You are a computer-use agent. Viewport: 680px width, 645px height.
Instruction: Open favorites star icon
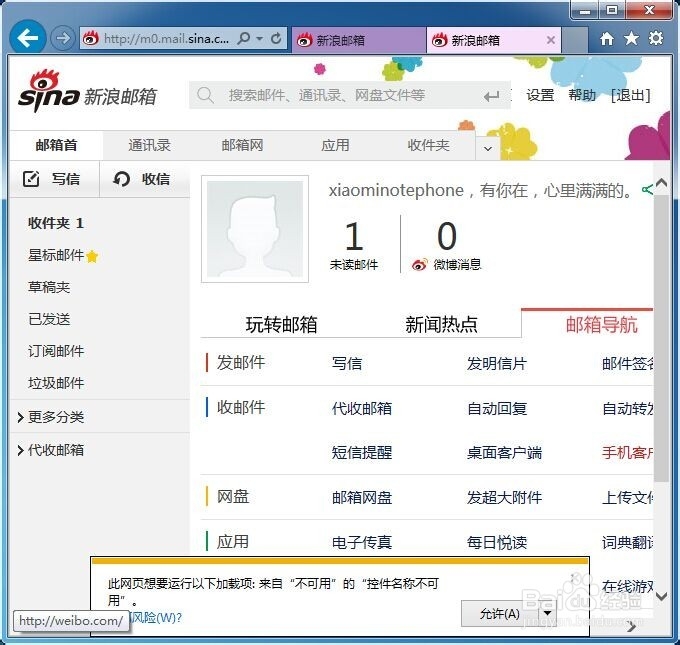point(631,39)
